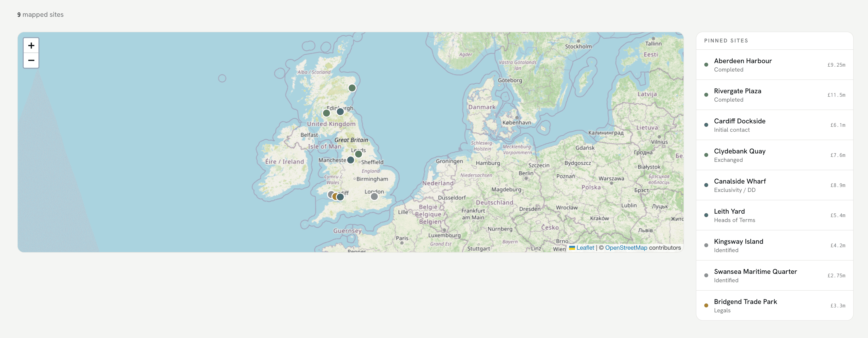Select the green map marker near Aberdeen
The height and width of the screenshot is (338, 868).
pos(352,88)
